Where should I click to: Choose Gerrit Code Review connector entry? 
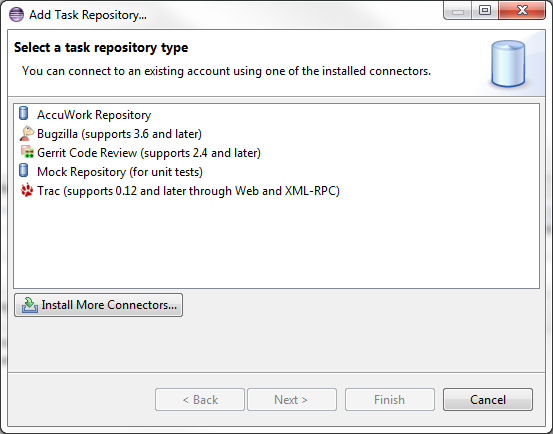(149, 153)
